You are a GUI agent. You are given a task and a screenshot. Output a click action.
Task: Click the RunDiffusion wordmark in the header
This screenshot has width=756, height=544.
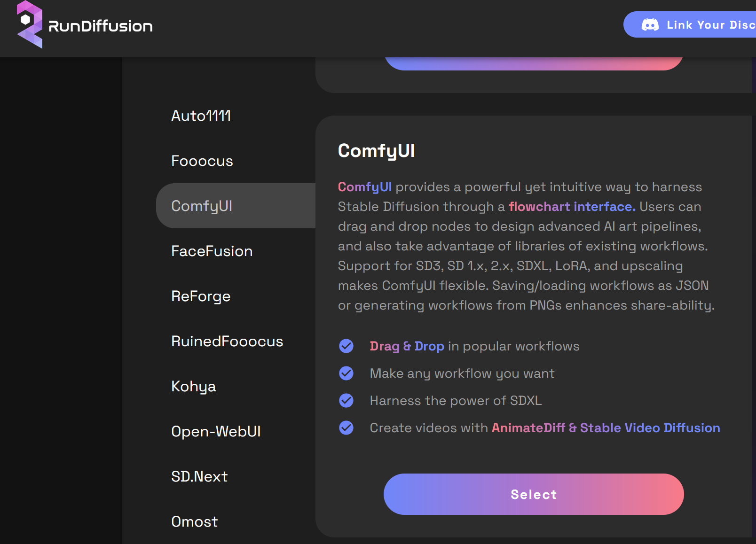pos(100,26)
